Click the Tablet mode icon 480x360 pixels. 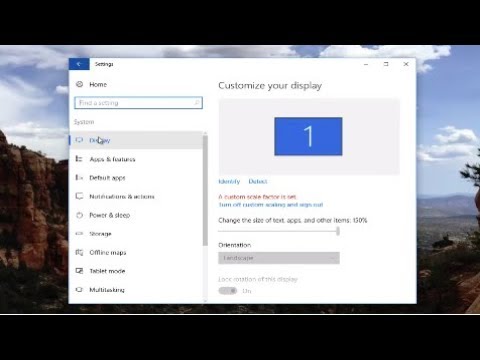point(79,271)
